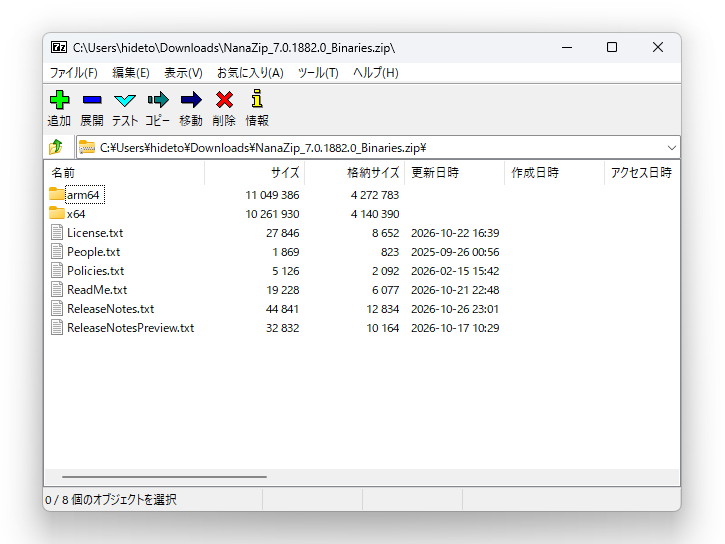The width and height of the screenshot is (725, 544).
Task: Click the ReleaseNotesPreview.txt file icon
Action: (x=57, y=327)
